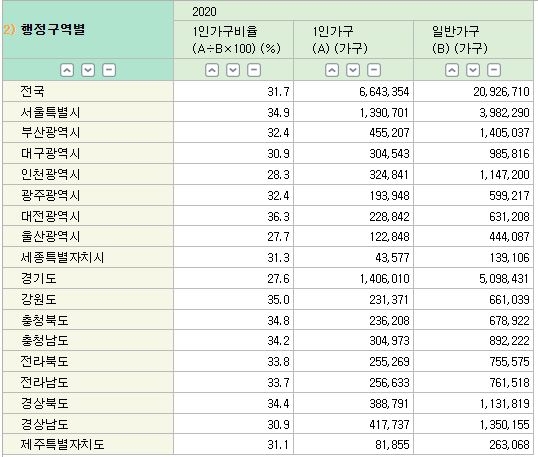Click the 1인가구비율 (A÷B×100) (%) column header

click(x=236, y=40)
